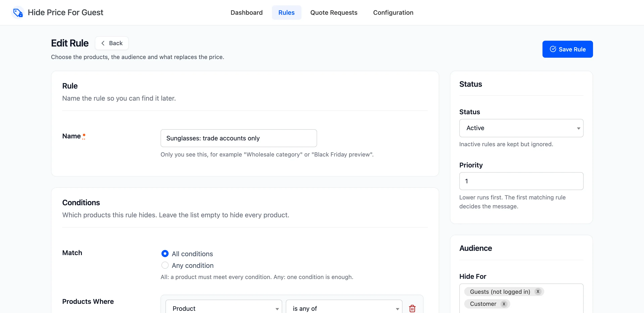Click the 'Inactive rules are kept but ignored.' hint
The width and height of the screenshot is (644, 313).
506,144
